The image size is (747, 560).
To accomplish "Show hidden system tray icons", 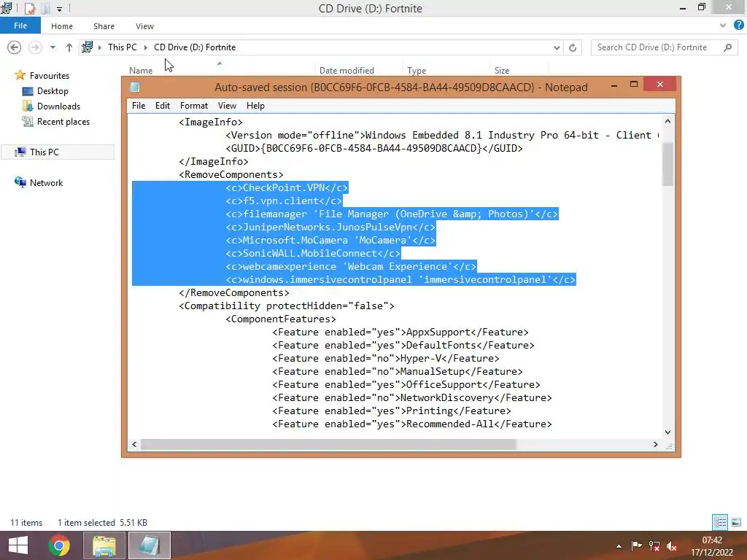I will click(x=619, y=546).
